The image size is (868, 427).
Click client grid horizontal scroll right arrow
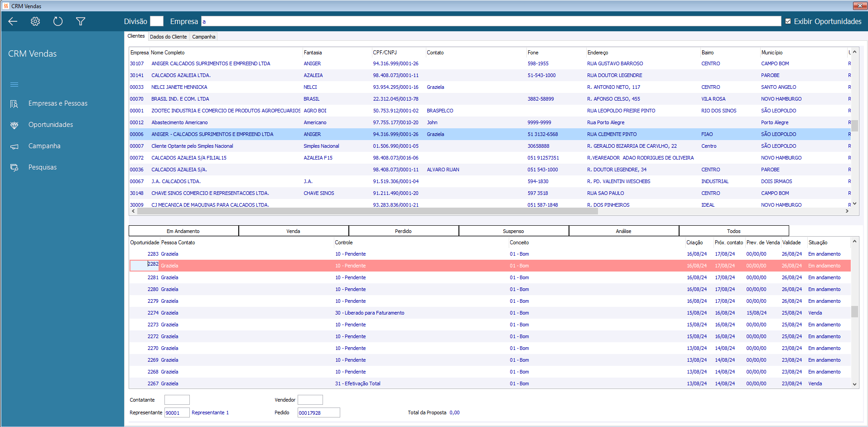click(847, 211)
